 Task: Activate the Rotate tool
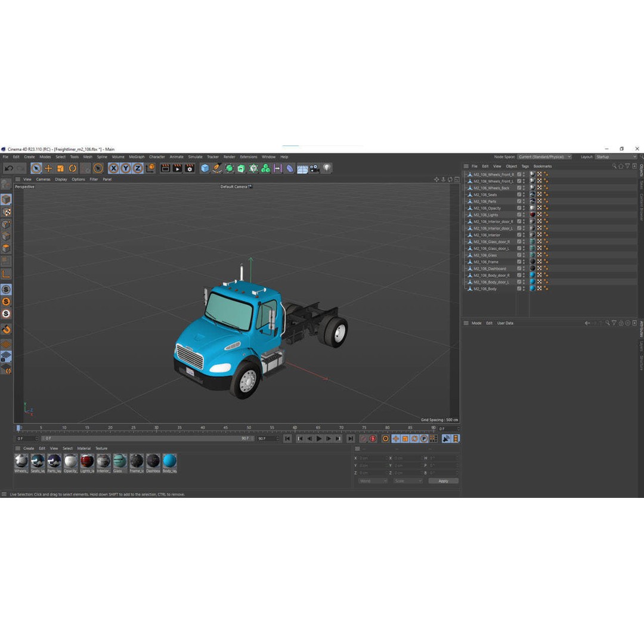tap(71, 168)
